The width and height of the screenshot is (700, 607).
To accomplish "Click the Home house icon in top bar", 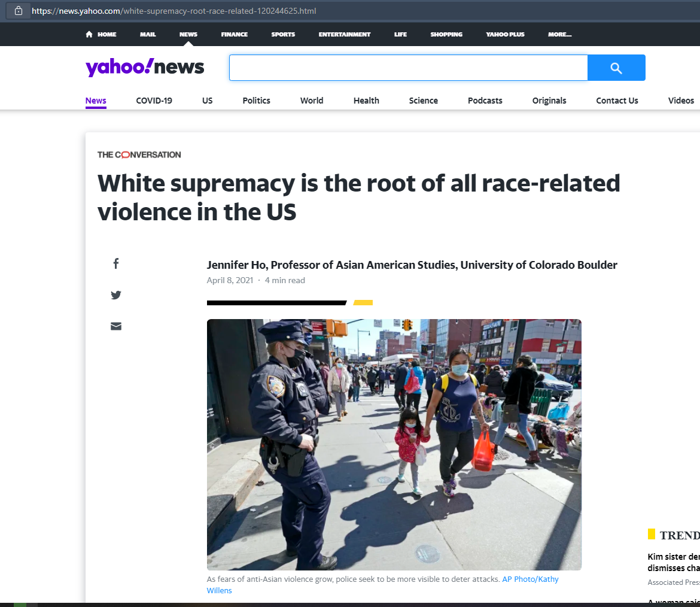I will click(89, 34).
